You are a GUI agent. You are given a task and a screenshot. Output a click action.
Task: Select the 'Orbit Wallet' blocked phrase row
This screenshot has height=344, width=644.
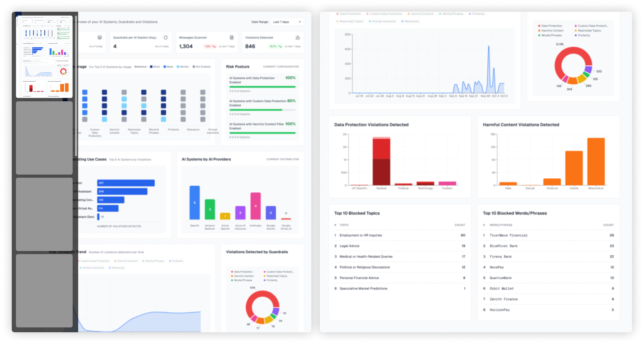point(549,289)
